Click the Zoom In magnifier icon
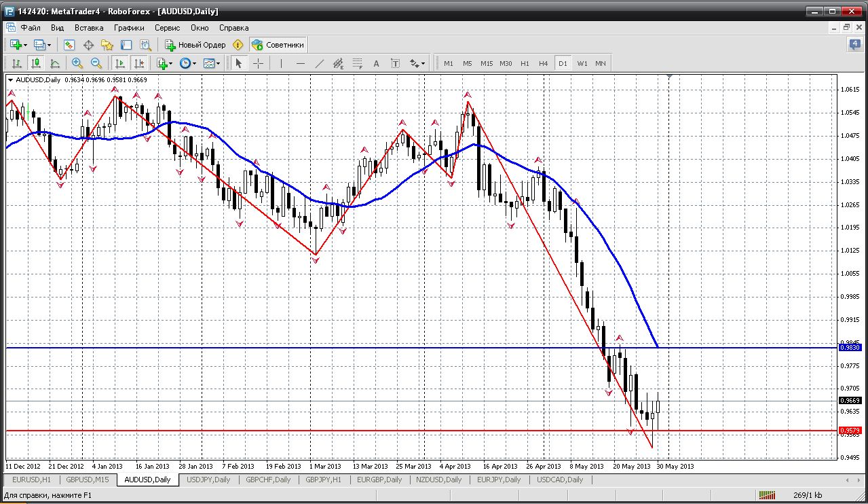Image resolution: width=868 pixels, height=504 pixels. click(x=77, y=63)
